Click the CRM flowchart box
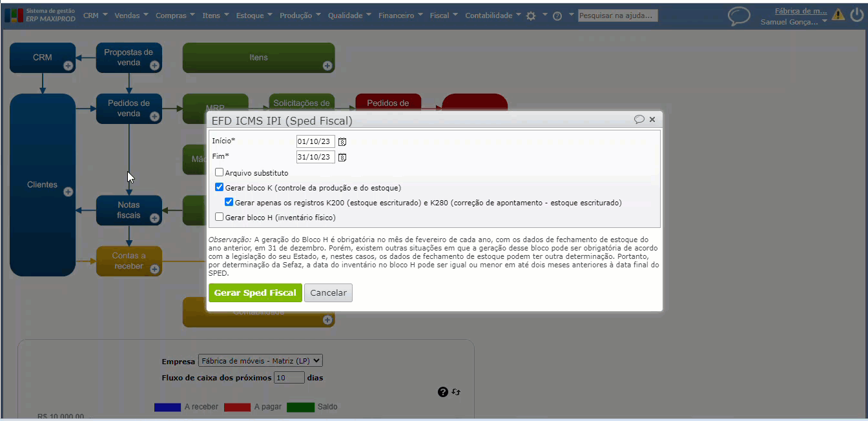This screenshot has height=421, width=868. [43, 57]
